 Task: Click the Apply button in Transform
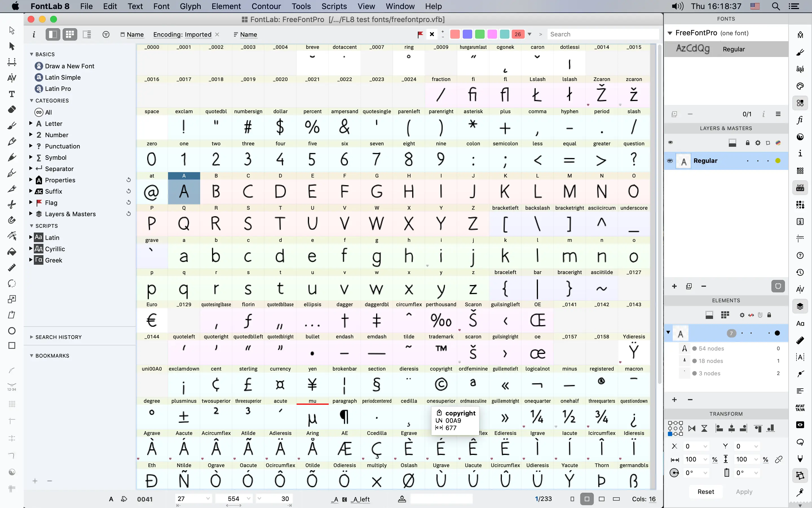pyautogui.click(x=744, y=492)
